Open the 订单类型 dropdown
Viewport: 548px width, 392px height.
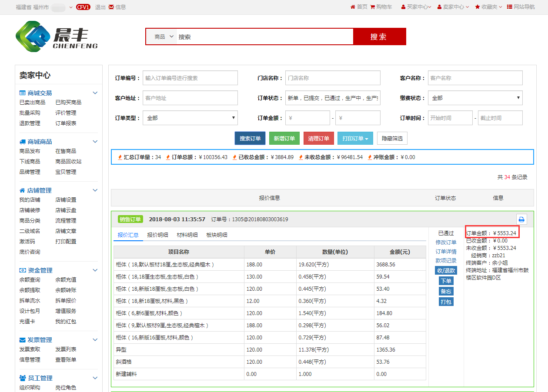[190, 118]
